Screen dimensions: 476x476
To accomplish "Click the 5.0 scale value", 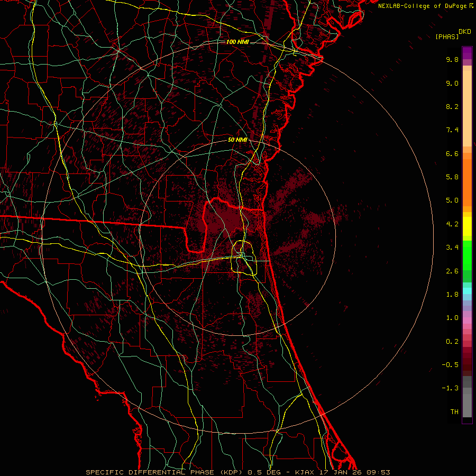I will 452,200.
